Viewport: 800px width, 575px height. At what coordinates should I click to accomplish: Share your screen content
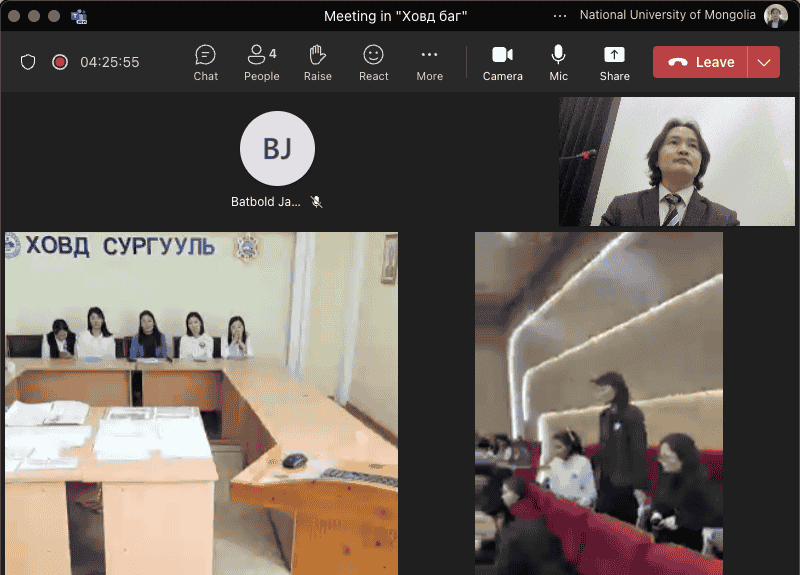(x=614, y=63)
